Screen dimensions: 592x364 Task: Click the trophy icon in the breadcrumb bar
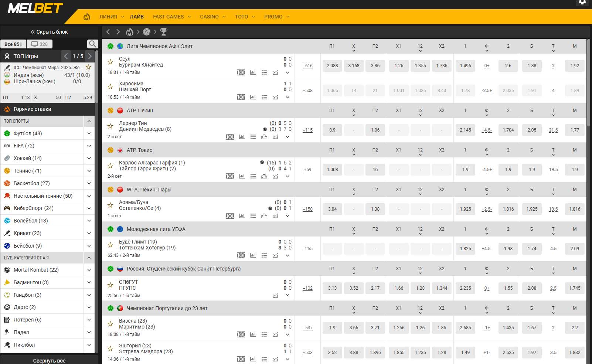click(164, 32)
